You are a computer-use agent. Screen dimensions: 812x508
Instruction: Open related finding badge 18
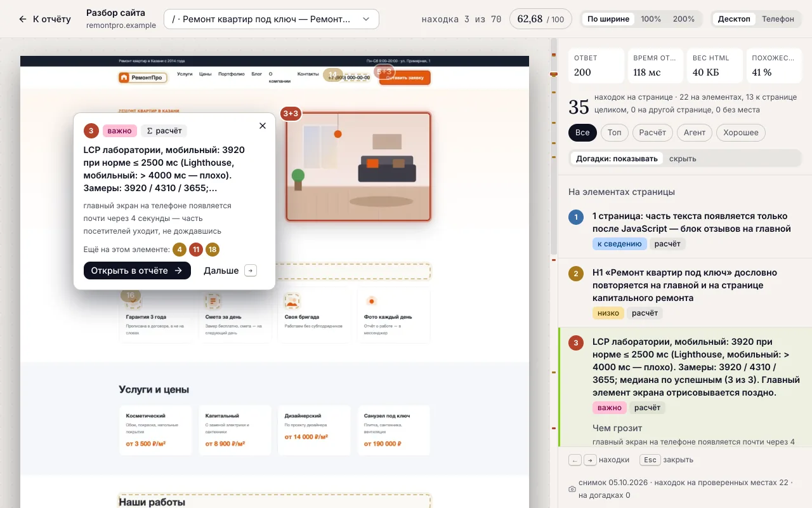point(213,250)
